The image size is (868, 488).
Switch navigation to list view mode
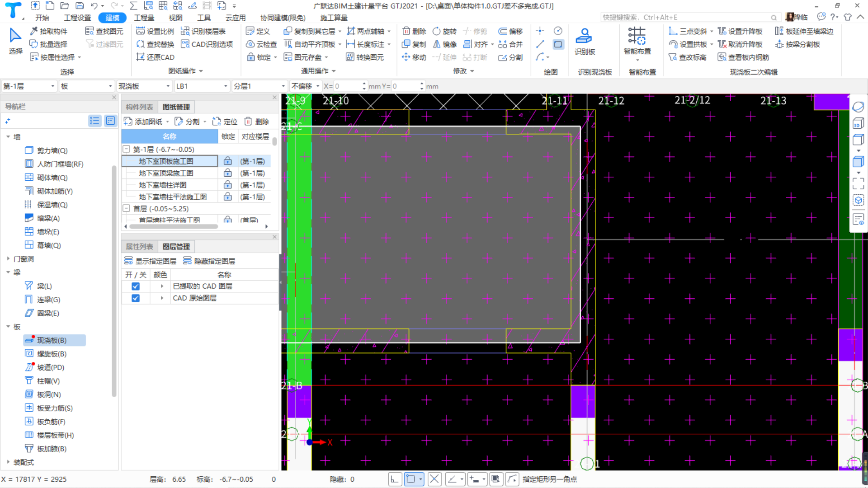[x=94, y=121]
